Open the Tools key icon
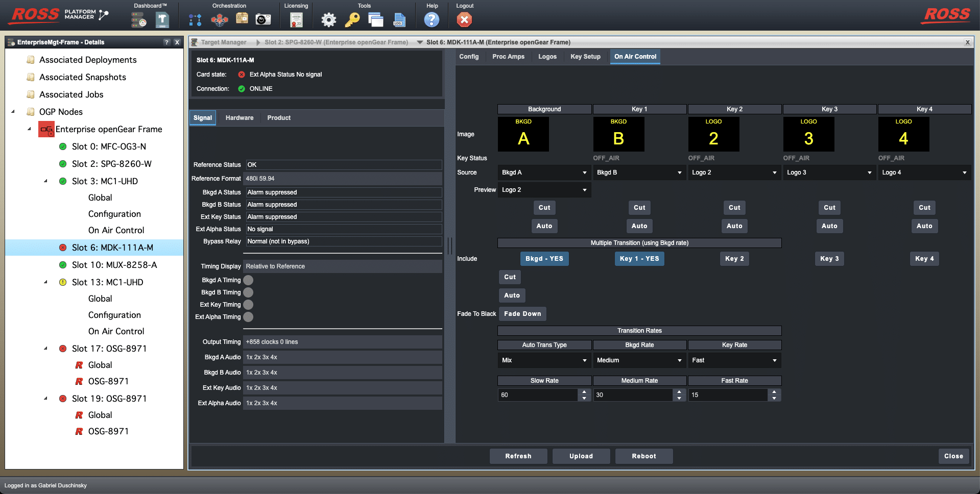Screen dimensions: 980x494 352,20
